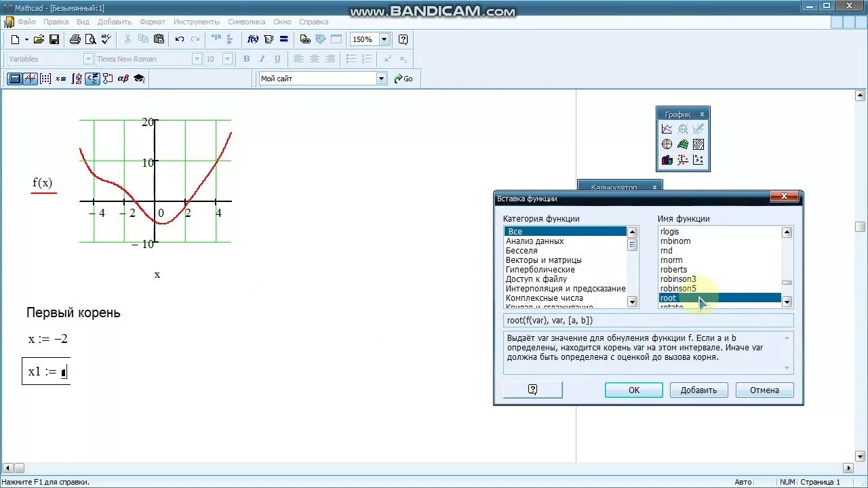
Task: Open the Добавить menu
Action: [x=115, y=22]
